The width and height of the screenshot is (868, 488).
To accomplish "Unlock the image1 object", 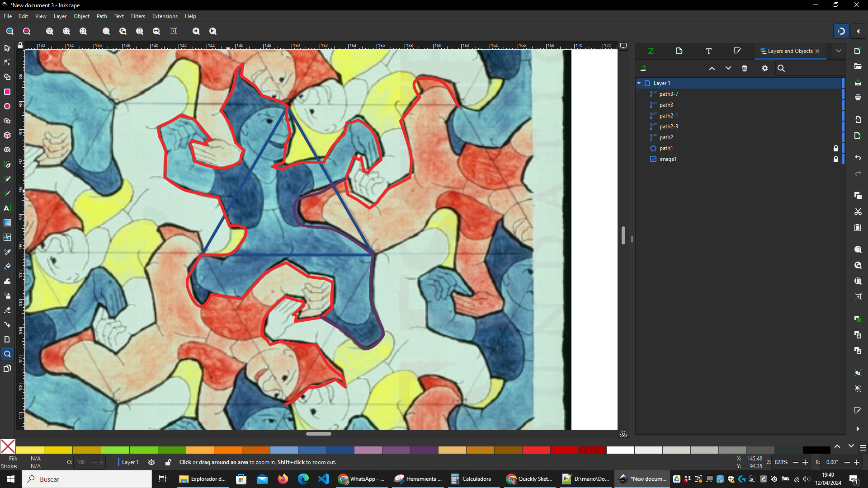I will point(836,159).
